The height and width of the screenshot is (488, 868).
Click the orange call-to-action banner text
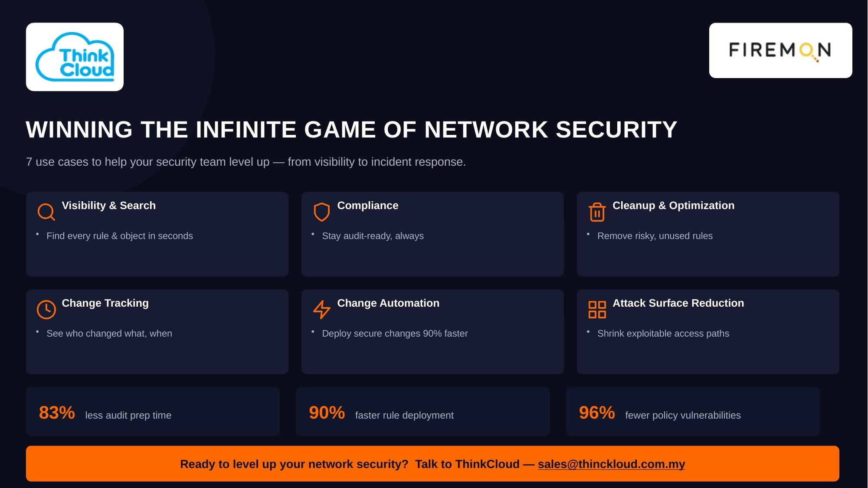[432, 464]
